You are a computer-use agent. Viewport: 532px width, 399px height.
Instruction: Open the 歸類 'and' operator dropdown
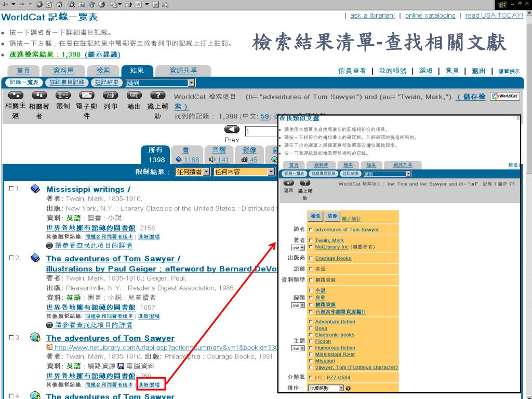pyautogui.click(x=298, y=305)
